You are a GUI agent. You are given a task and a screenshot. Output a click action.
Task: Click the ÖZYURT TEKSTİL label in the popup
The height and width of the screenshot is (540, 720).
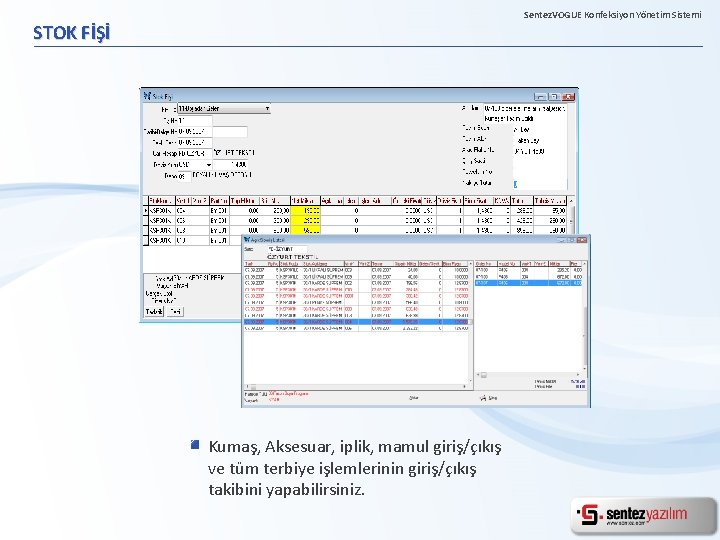293,257
